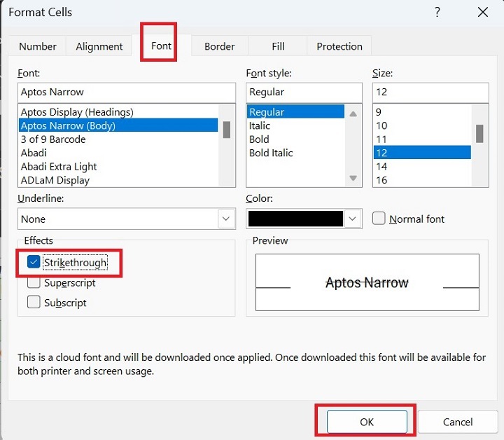This screenshot has height=440, width=504.
Task: Expand the Underline dropdown
Action: [226, 219]
